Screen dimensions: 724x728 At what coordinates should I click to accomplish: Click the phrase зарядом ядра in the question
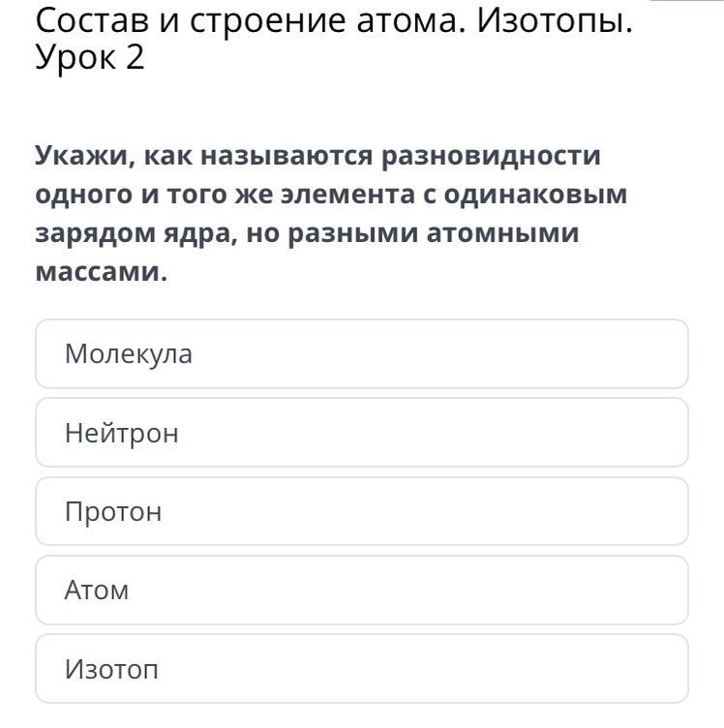click(x=136, y=233)
